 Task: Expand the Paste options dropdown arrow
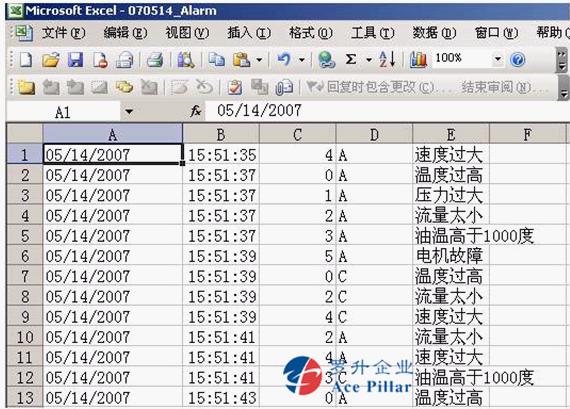click(x=259, y=59)
